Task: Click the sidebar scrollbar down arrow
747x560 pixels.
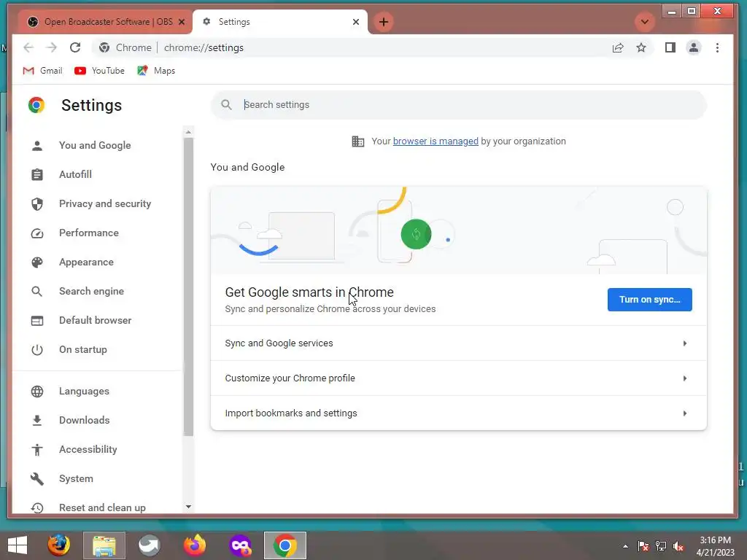Action: click(189, 507)
